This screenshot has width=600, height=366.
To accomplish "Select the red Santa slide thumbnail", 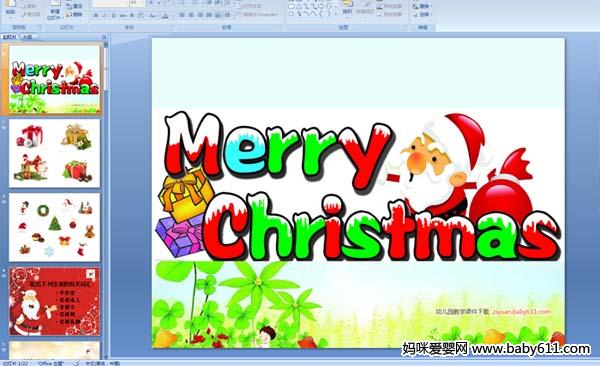I will [54, 302].
